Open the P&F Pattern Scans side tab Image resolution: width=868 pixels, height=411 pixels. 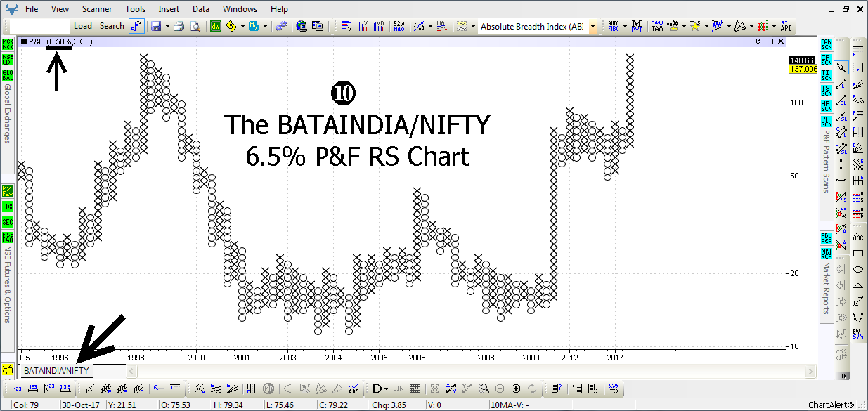click(827, 161)
